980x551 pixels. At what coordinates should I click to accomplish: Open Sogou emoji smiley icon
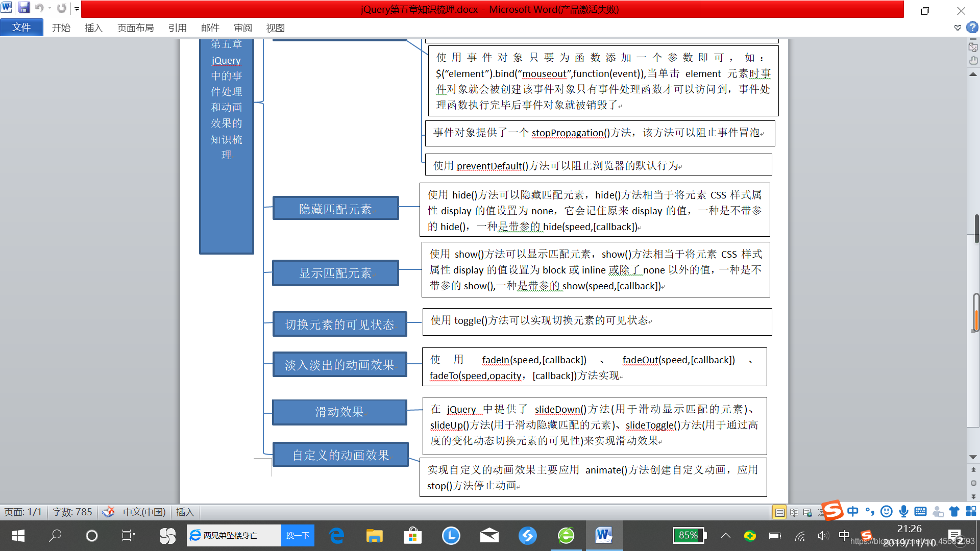[x=887, y=511]
